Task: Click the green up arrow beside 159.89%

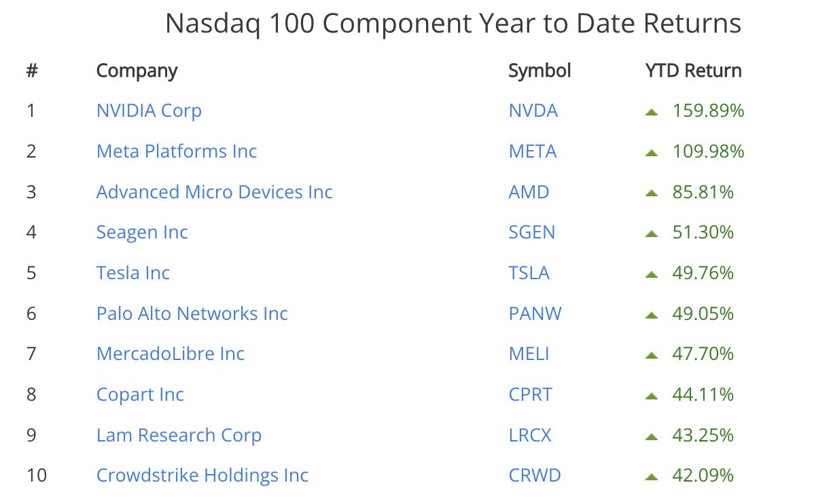Action: [652, 111]
